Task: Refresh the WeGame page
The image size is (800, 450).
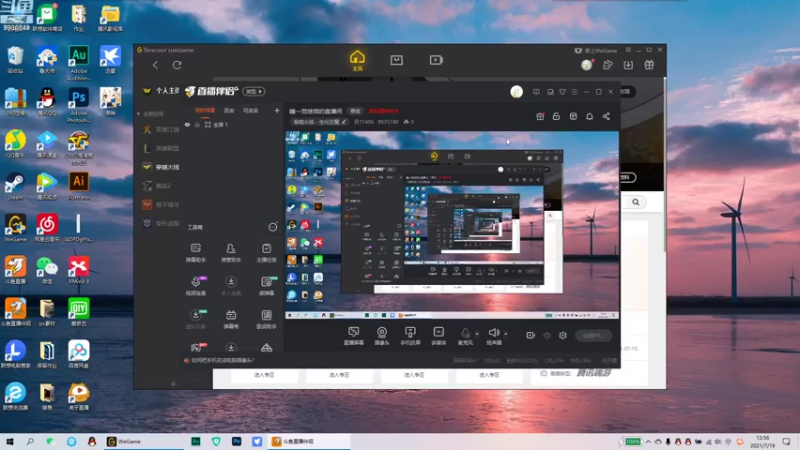Action: coord(177,65)
